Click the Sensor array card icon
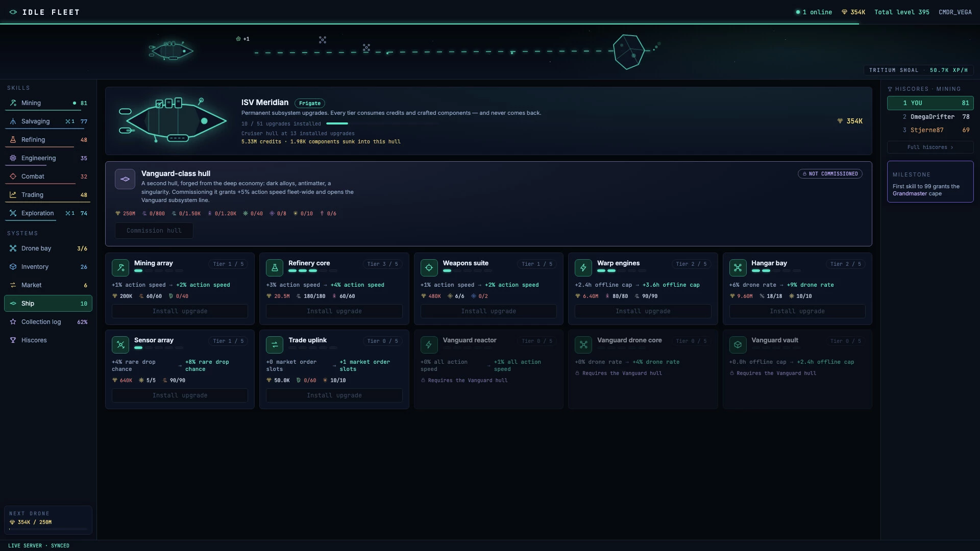980x551 pixels. pos(120,345)
